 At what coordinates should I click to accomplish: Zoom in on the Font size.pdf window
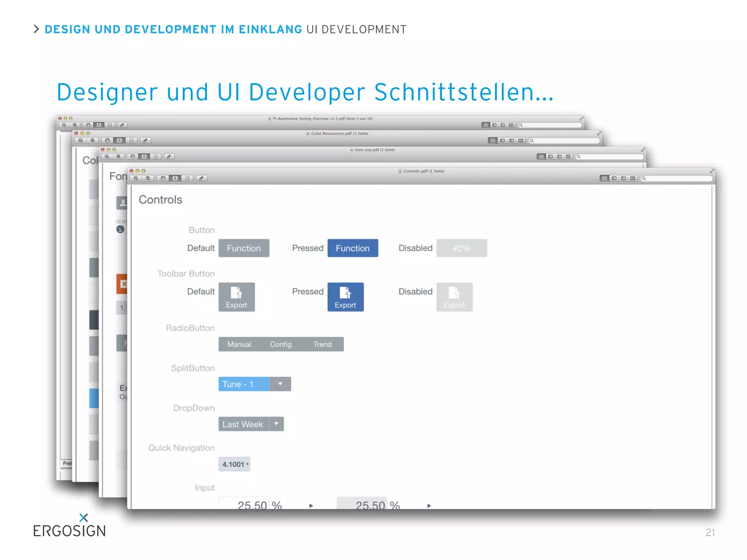click(x=119, y=157)
